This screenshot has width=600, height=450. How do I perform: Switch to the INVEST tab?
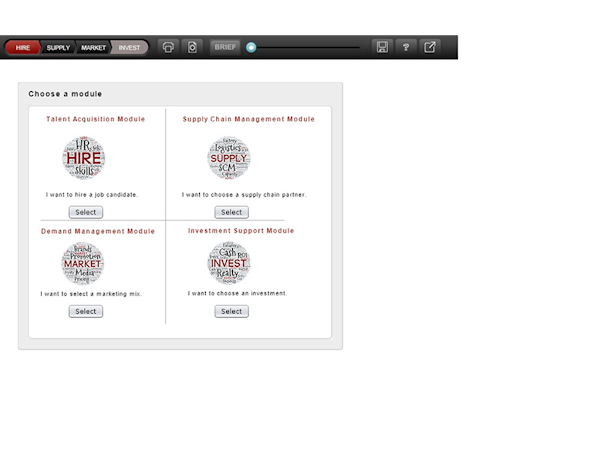129,47
